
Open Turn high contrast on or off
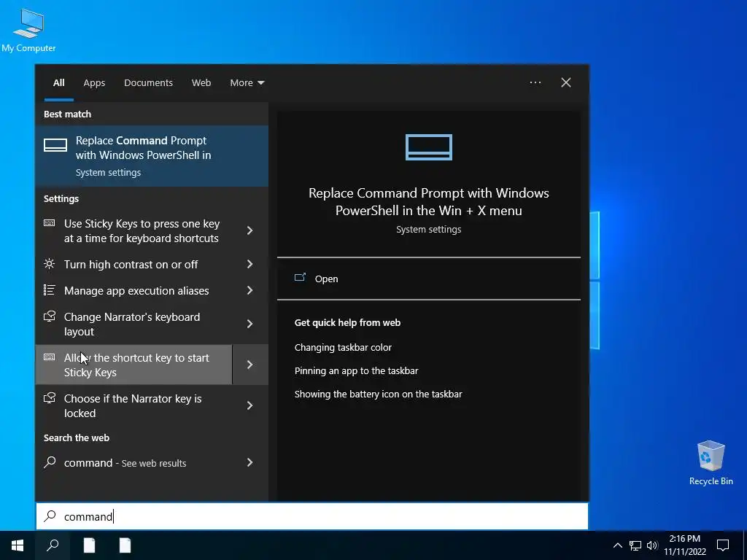pyautogui.click(x=134, y=264)
